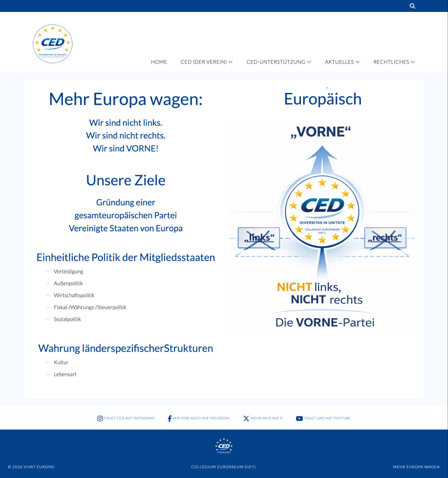Click the X social icon

point(246,418)
